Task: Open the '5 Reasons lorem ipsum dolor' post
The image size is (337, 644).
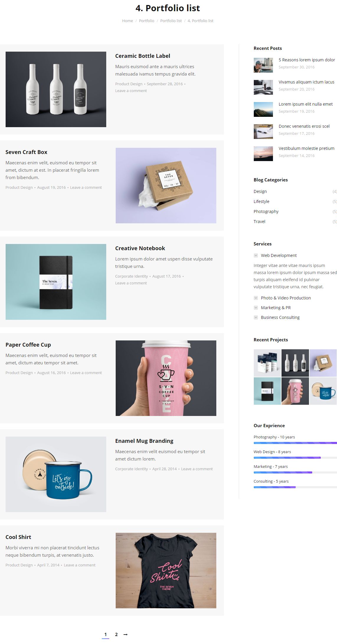Action: pos(307,60)
